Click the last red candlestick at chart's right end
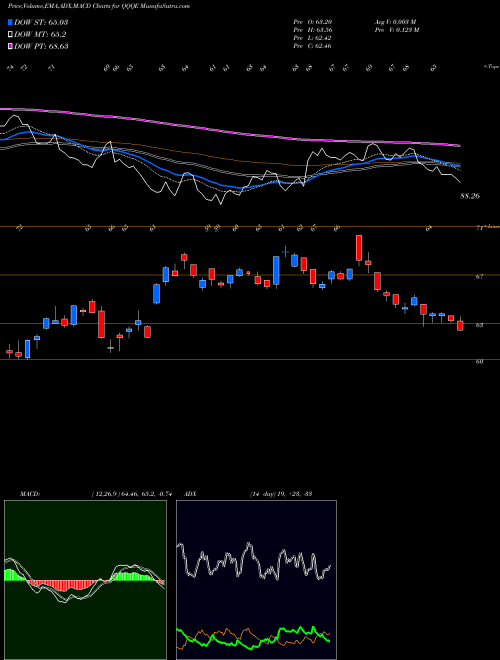This screenshot has width=500, height=660. [x=460, y=325]
